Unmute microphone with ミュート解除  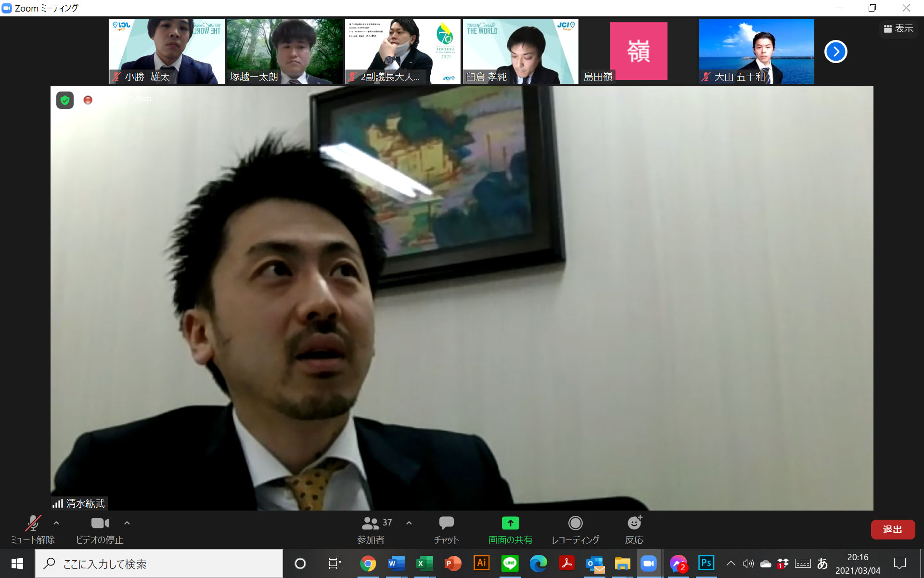[x=33, y=529]
